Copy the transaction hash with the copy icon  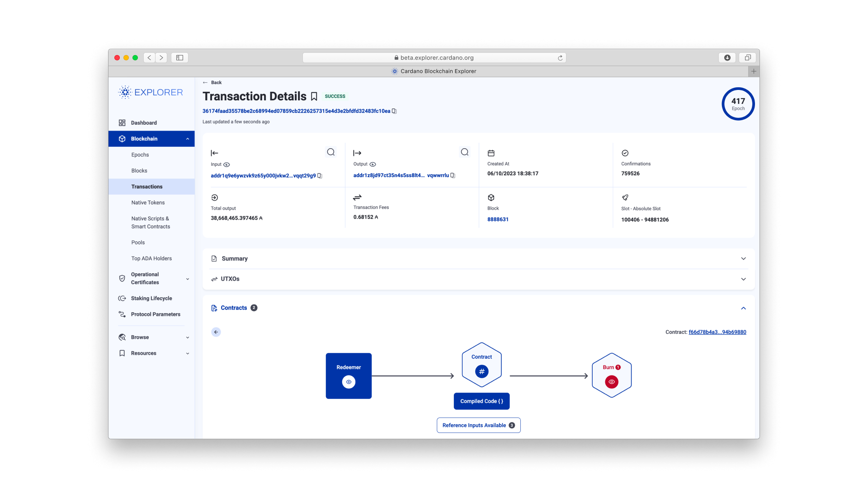click(394, 111)
